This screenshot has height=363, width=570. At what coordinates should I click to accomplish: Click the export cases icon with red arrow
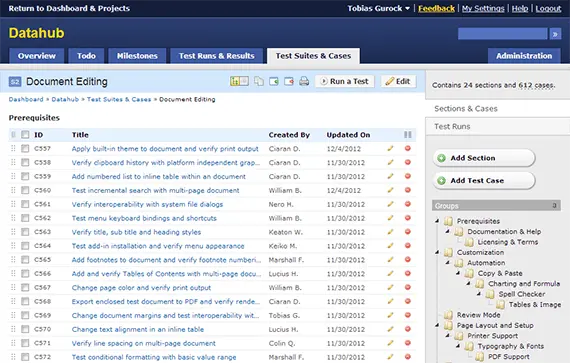(x=289, y=81)
